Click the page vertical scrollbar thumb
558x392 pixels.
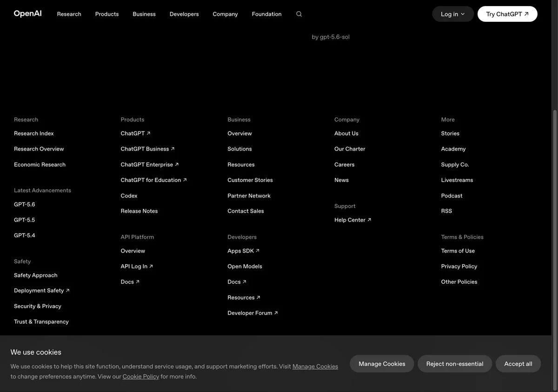(555, 250)
